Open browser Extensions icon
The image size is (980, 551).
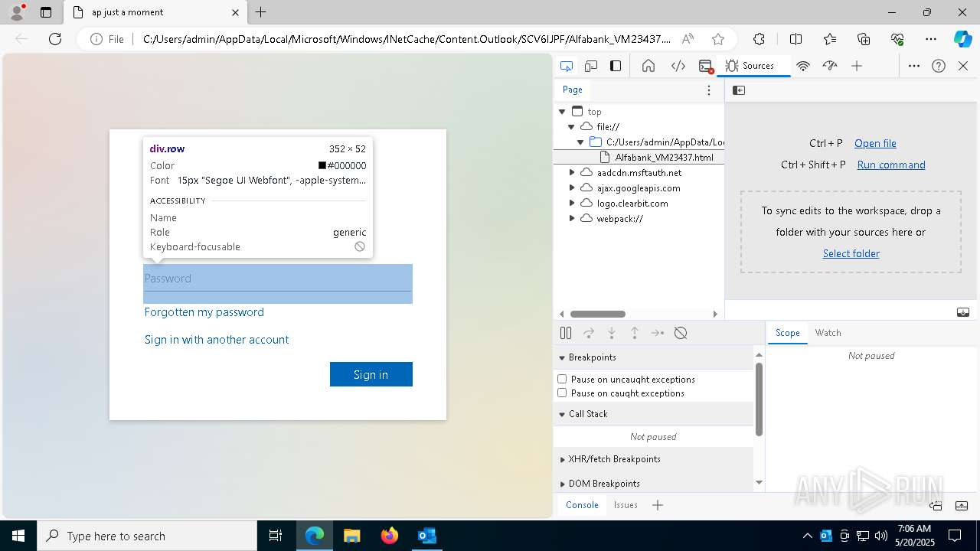point(759,39)
